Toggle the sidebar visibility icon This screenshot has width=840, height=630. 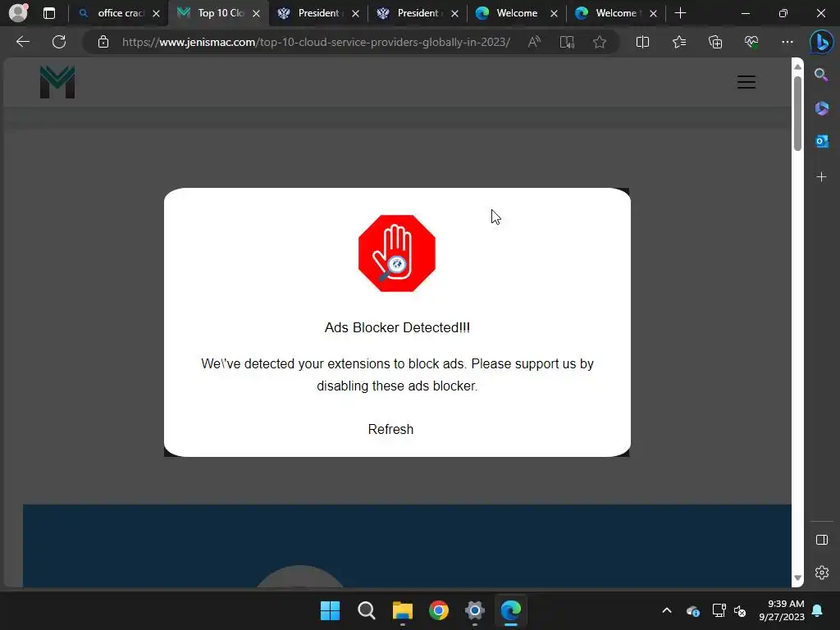[x=821, y=540]
